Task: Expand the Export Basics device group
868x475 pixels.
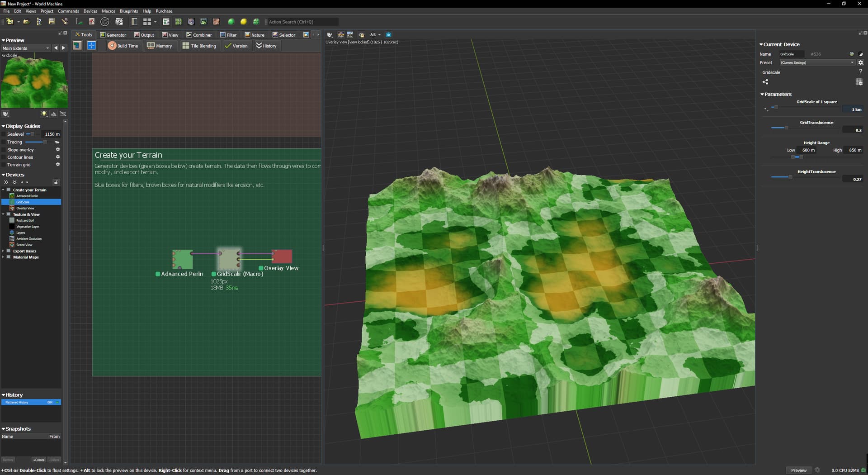Action: point(3,251)
